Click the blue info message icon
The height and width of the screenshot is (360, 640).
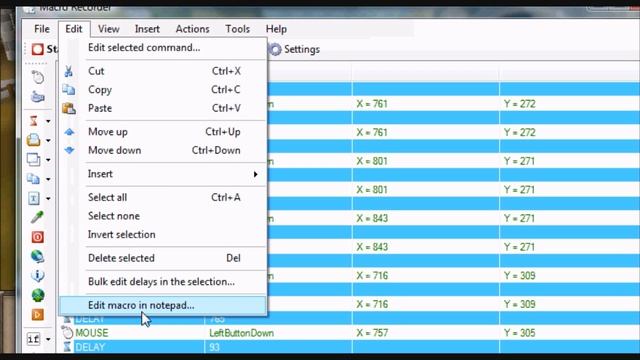tap(38, 276)
